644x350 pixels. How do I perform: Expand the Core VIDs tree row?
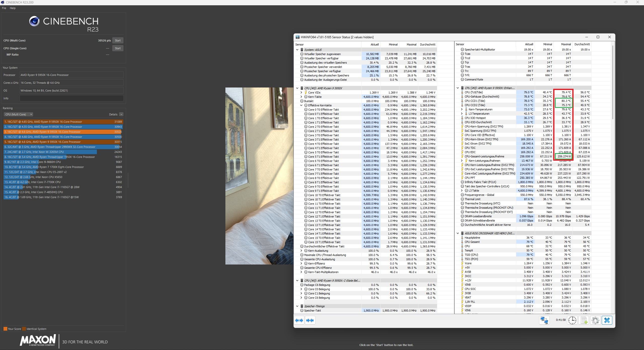[x=301, y=93]
